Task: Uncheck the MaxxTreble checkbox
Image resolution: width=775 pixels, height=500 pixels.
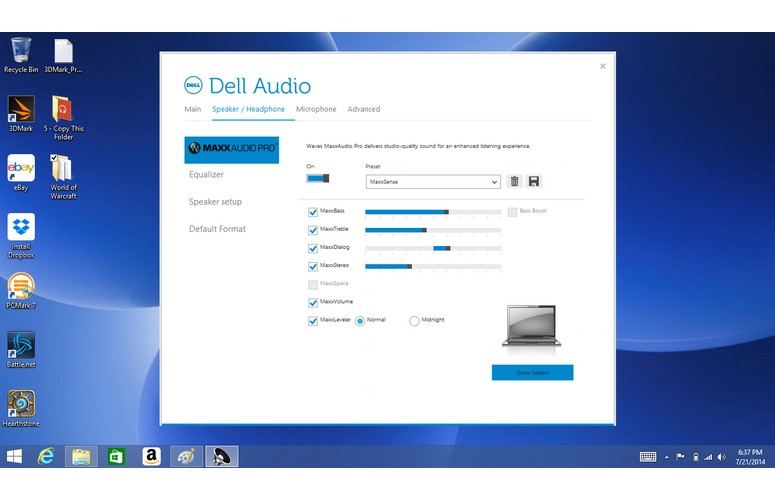Action: click(313, 230)
